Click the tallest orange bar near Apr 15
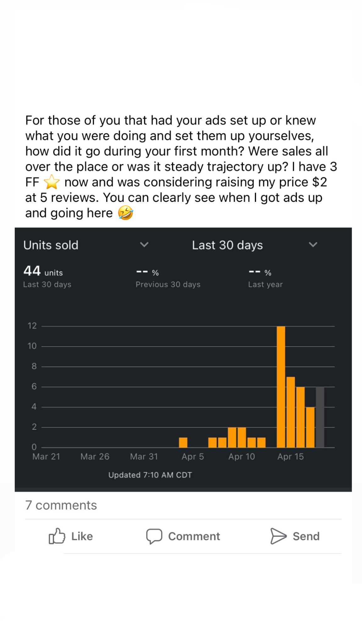 [281, 384]
